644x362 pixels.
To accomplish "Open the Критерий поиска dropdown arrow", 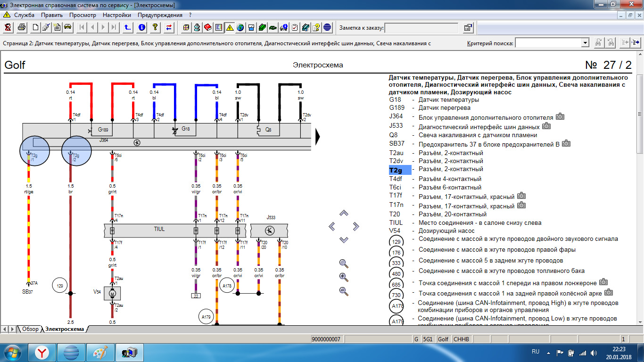I will [x=585, y=43].
